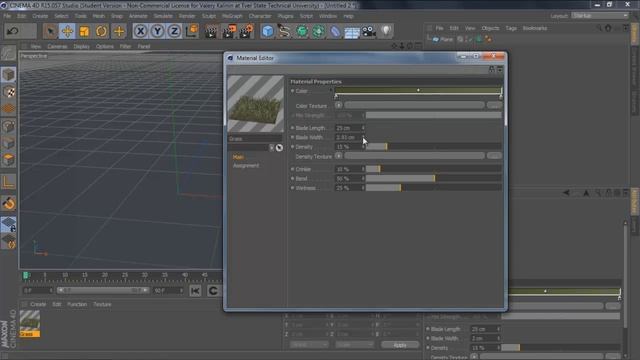The image size is (640, 360).
Task: Select Texture mode checkered icon
Action: click(9, 92)
